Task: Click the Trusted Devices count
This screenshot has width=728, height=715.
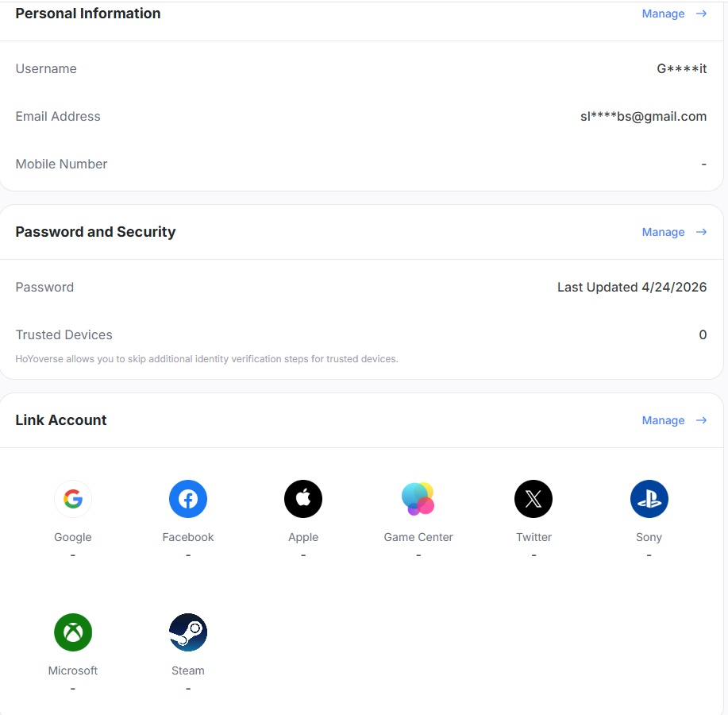Action: point(703,335)
